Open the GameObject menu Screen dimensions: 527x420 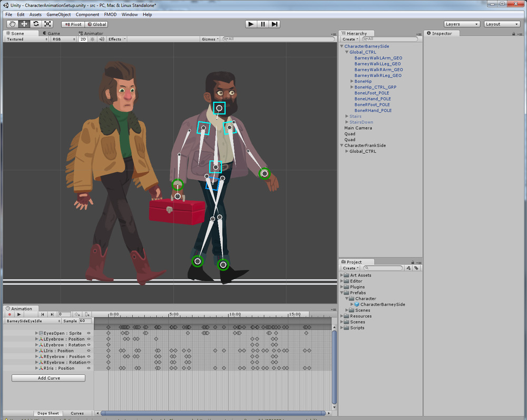pos(58,14)
